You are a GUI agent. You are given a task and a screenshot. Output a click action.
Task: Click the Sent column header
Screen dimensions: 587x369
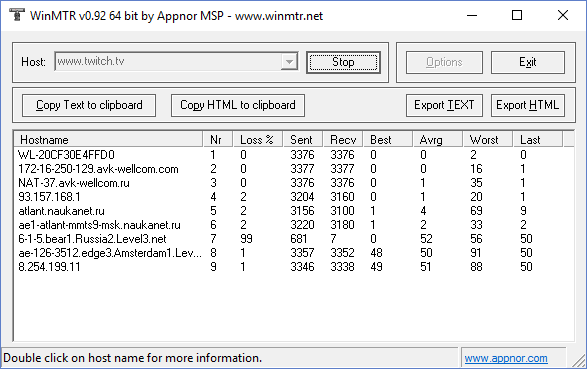click(303, 140)
